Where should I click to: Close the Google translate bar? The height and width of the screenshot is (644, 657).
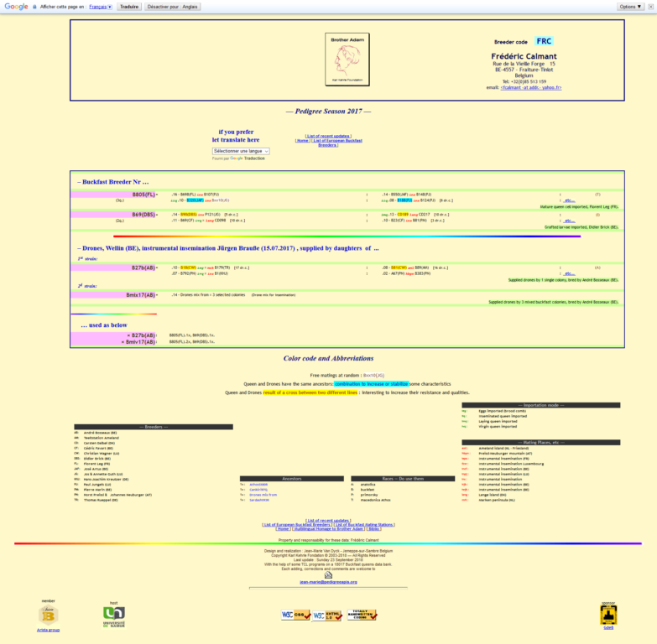[x=651, y=7]
